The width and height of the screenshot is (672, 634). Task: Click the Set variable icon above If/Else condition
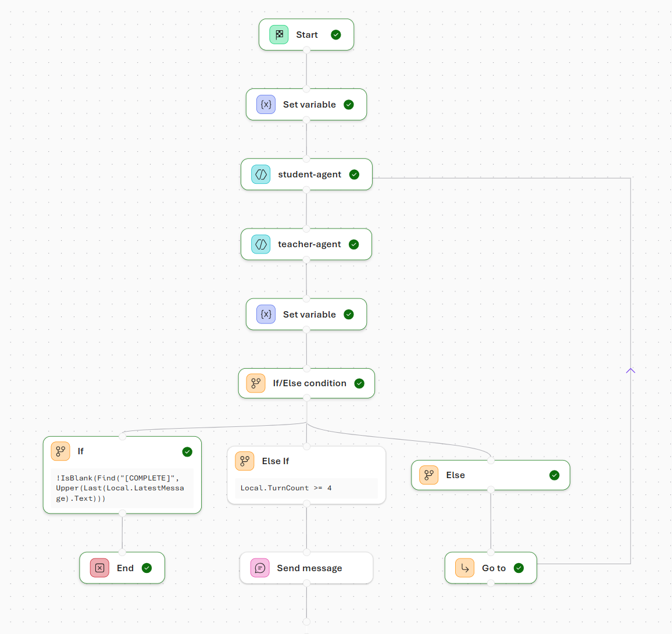[265, 314]
